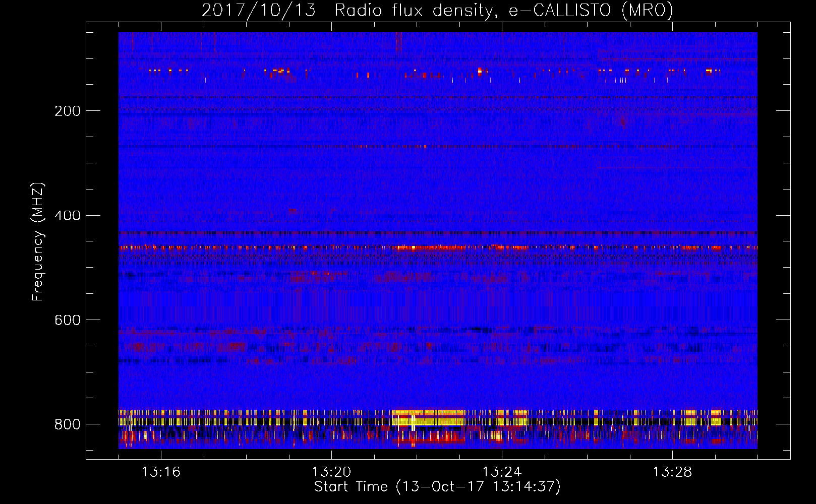Image resolution: width=816 pixels, height=504 pixels.
Task: Click the 200 frequency tick label
Action: coord(68,111)
